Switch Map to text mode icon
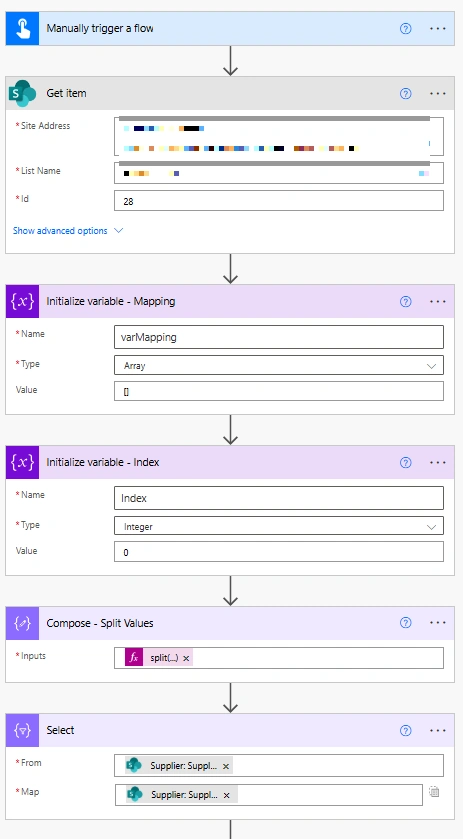The width and height of the screenshot is (463, 839). [x=435, y=792]
